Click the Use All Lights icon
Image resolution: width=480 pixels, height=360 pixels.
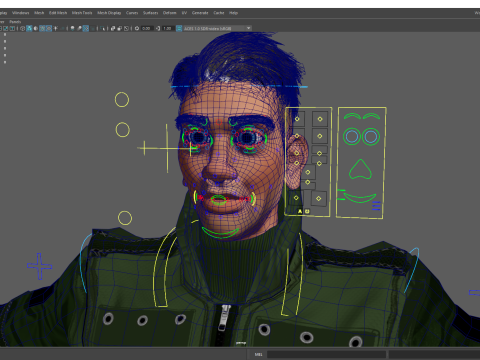pos(55,28)
